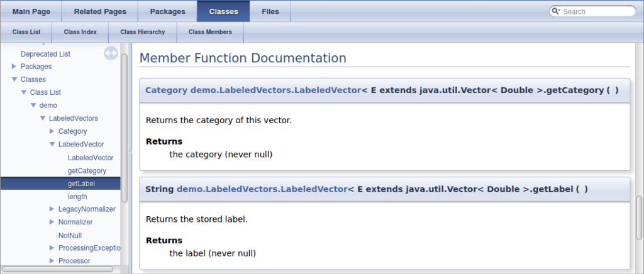Screen dimensions: 644x274
Task: Click 'Returns the category of this vector.'
Action: coord(218,121)
